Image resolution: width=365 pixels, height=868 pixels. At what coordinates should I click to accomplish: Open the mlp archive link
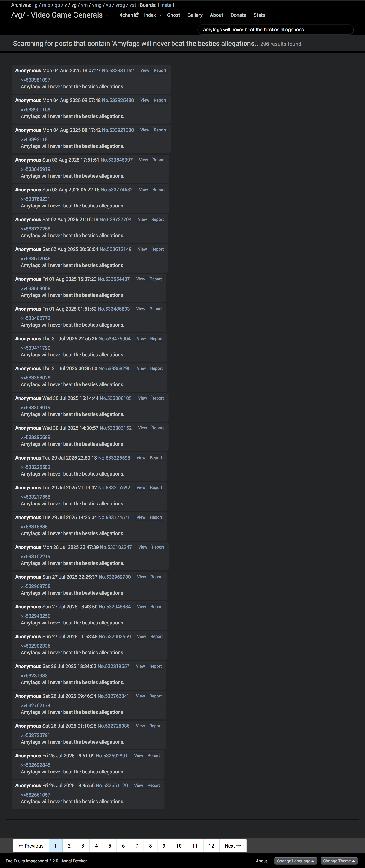pos(46,5)
